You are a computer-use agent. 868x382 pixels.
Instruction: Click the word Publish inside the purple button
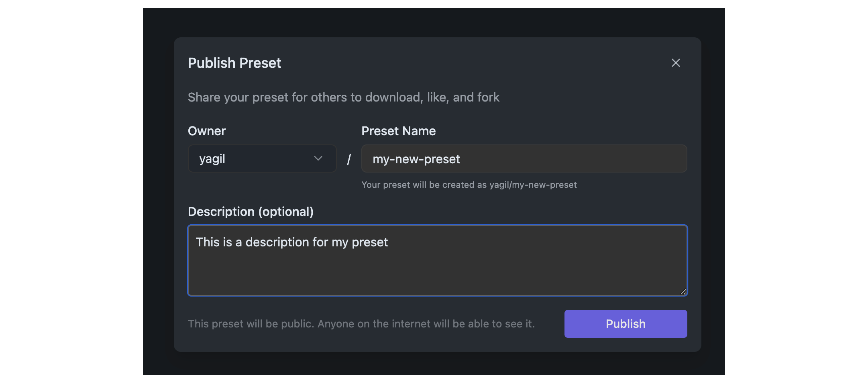click(626, 324)
